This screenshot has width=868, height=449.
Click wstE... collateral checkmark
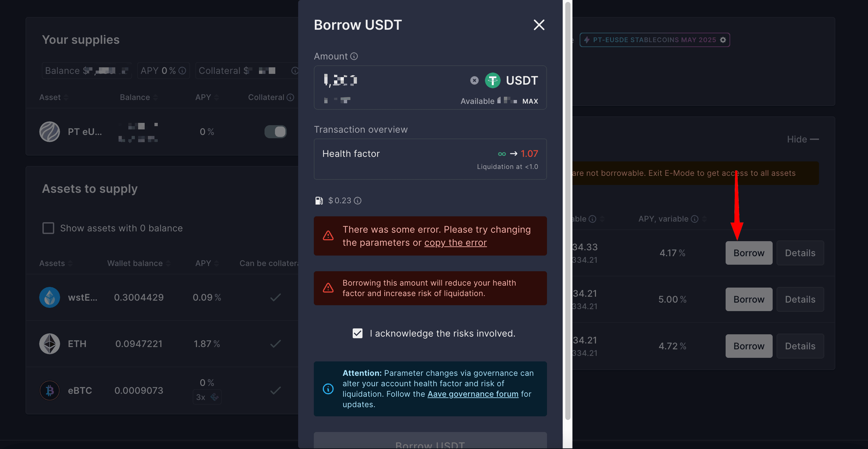click(x=275, y=297)
